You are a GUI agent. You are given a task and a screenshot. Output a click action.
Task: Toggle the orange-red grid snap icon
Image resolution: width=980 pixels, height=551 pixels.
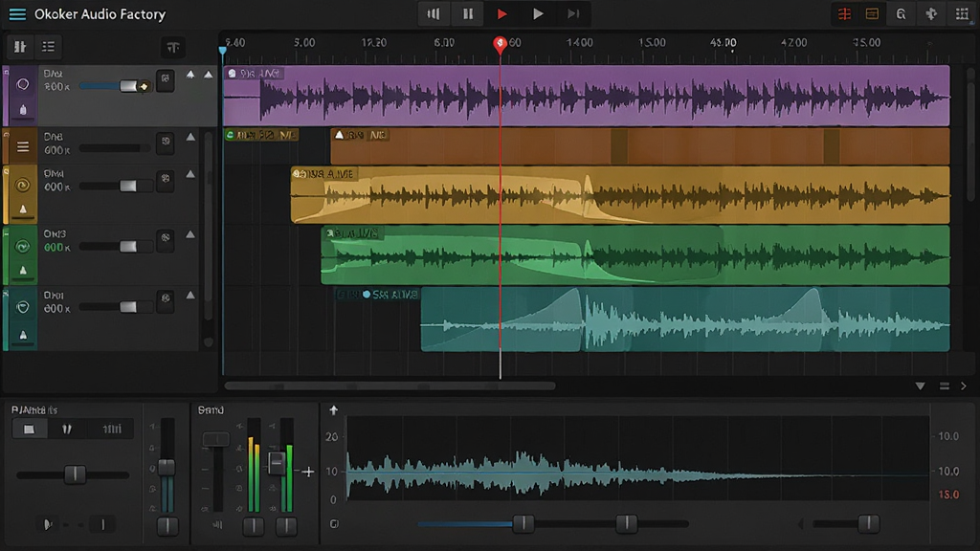coord(844,13)
